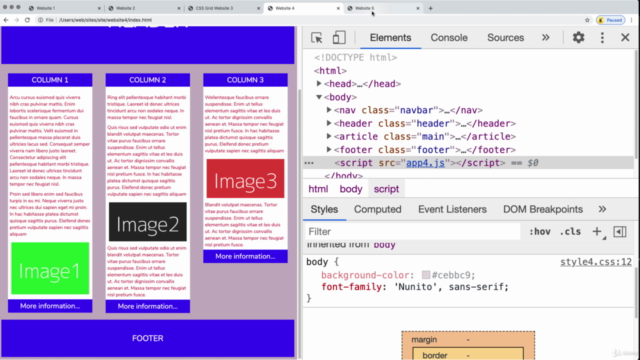Close the Website 4 tab
This screenshot has width=640, height=360.
point(338,8)
